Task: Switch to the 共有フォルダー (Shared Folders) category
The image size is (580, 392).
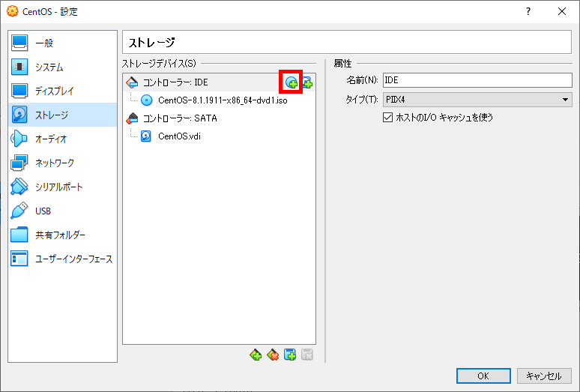Action: pos(60,235)
